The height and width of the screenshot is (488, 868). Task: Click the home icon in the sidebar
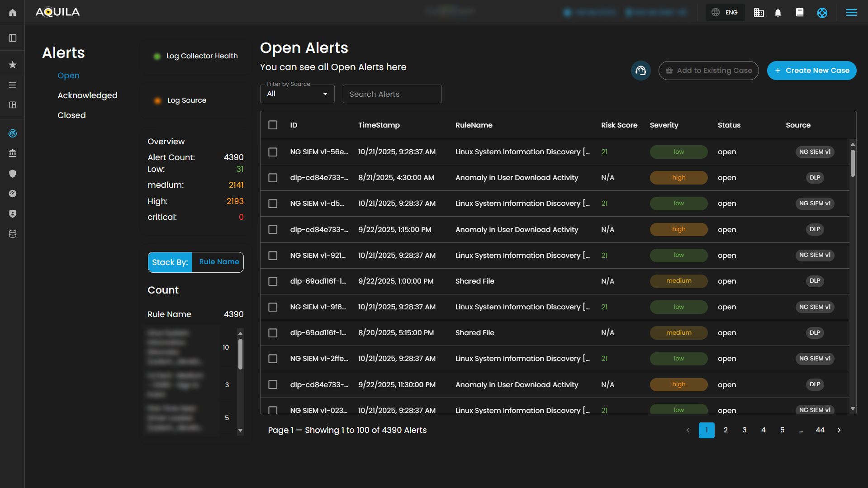(x=13, y=13)
